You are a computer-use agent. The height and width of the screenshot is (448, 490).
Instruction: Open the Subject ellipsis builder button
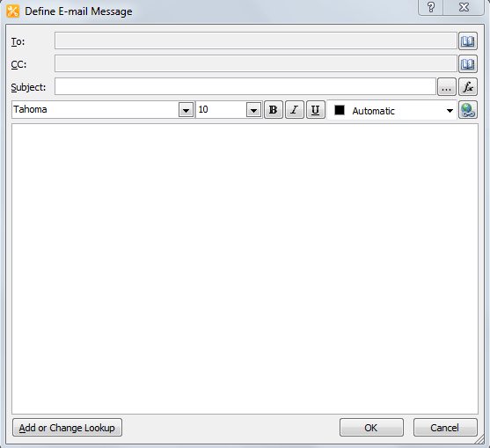coord(446,86)
